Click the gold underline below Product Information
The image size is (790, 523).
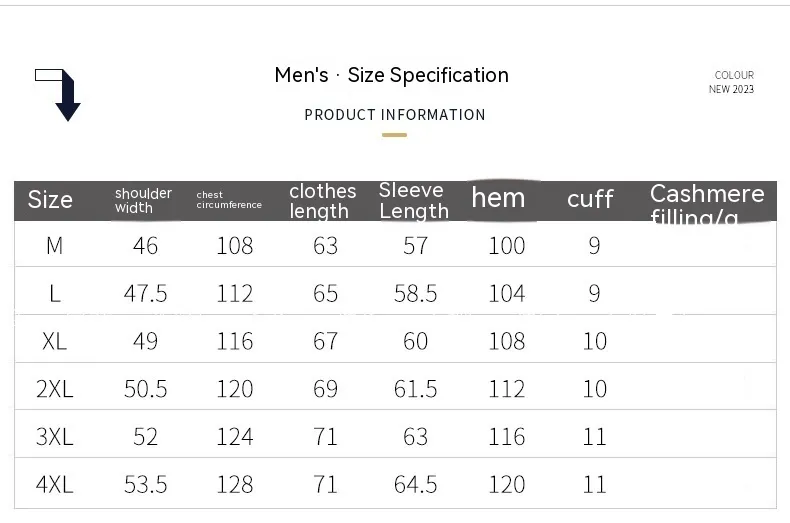(x=395, y=135)
